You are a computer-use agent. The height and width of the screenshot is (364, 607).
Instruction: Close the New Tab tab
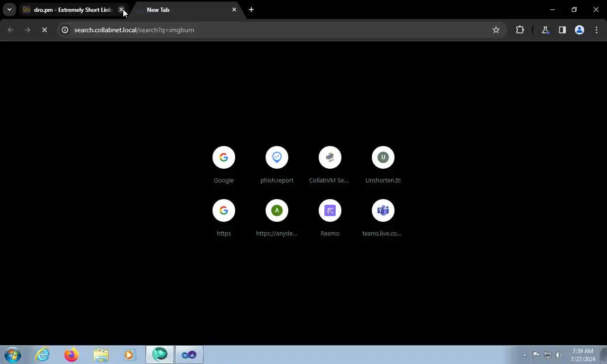[x=234, y=9]
